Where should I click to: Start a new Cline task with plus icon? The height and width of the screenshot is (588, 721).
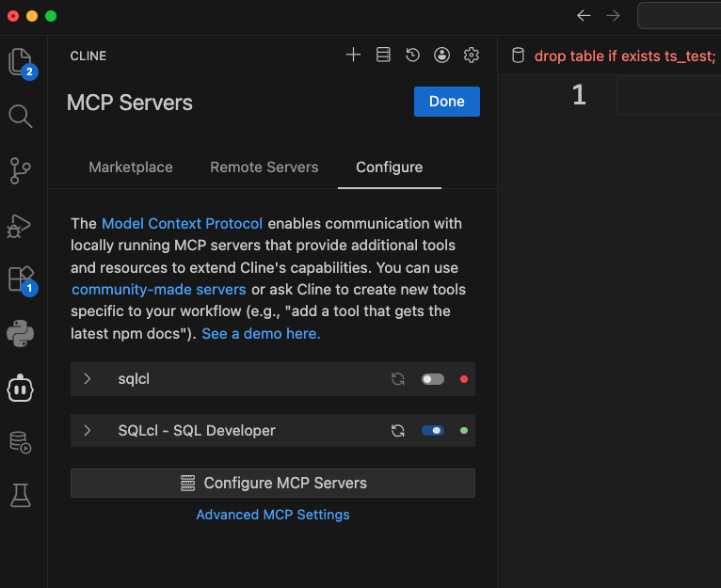point(353,56)
